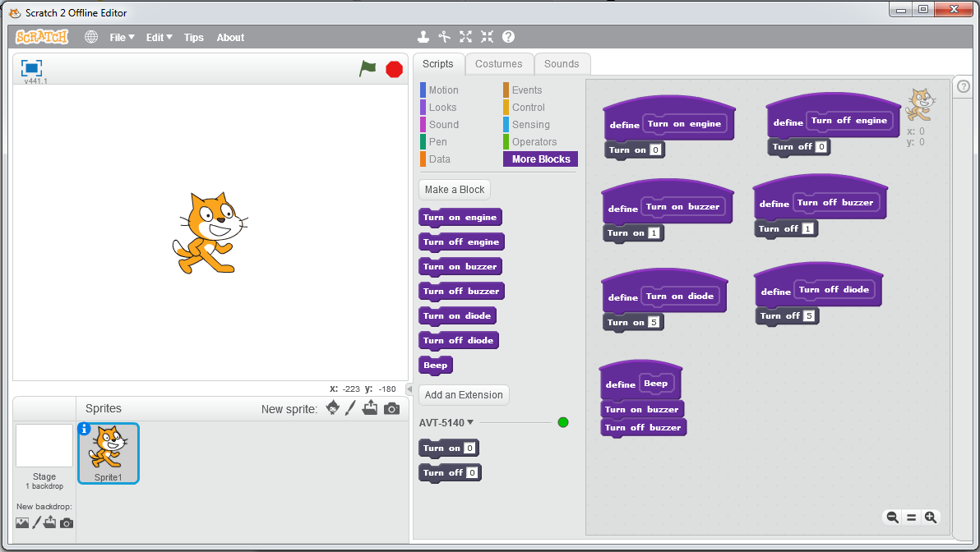Select the Operators block category
Image resolution: width=980 pixels, height=552 pixels.
[534, 142]
